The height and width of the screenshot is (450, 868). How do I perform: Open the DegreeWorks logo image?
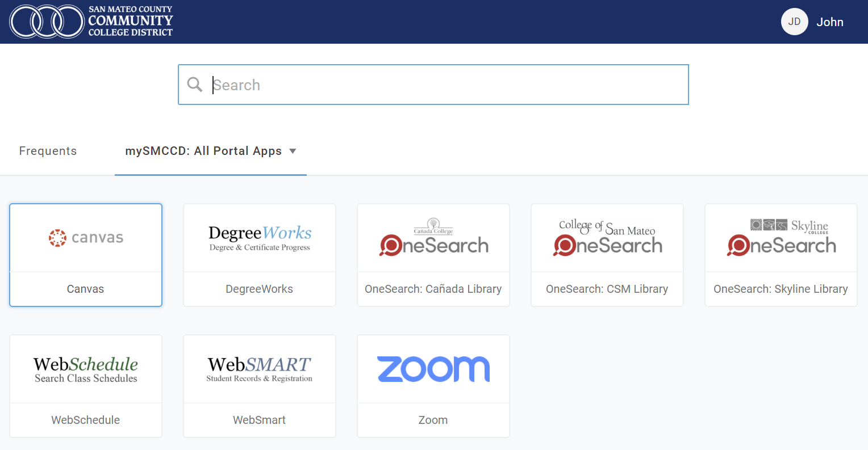260,238
